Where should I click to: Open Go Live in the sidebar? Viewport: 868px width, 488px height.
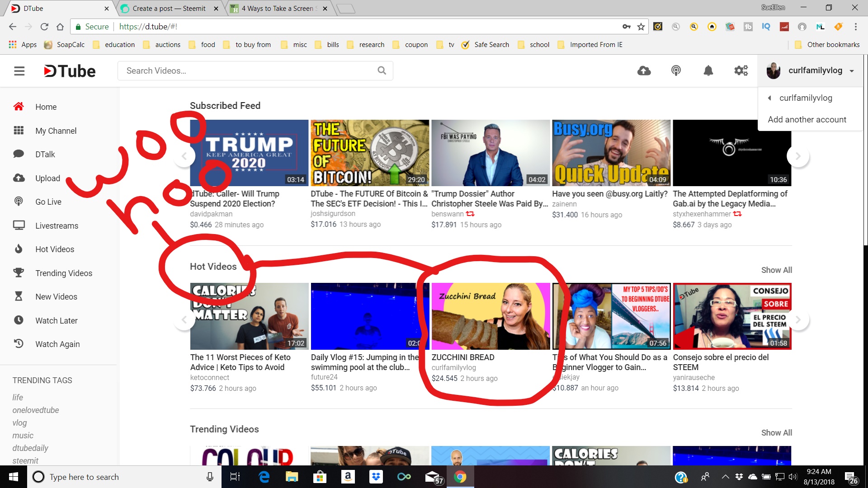[x=48, y=202]
